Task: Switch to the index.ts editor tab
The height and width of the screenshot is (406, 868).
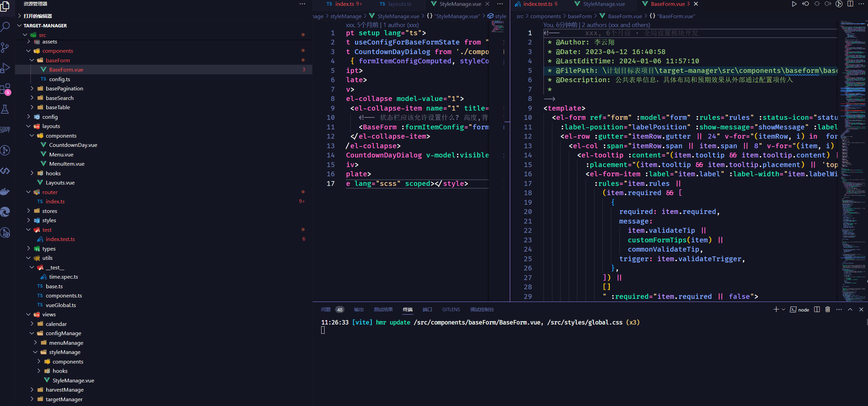Action: coord(344,4)
